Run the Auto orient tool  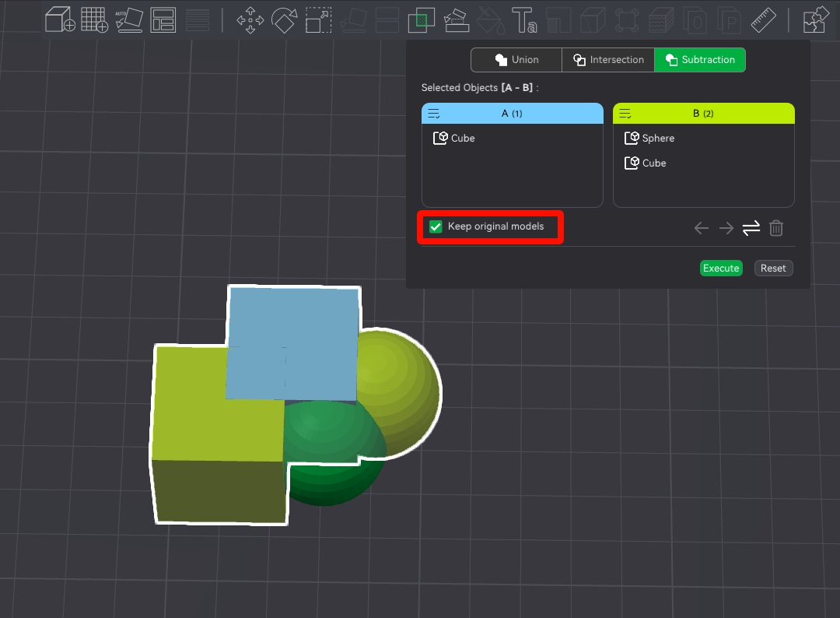click(129, 19)
